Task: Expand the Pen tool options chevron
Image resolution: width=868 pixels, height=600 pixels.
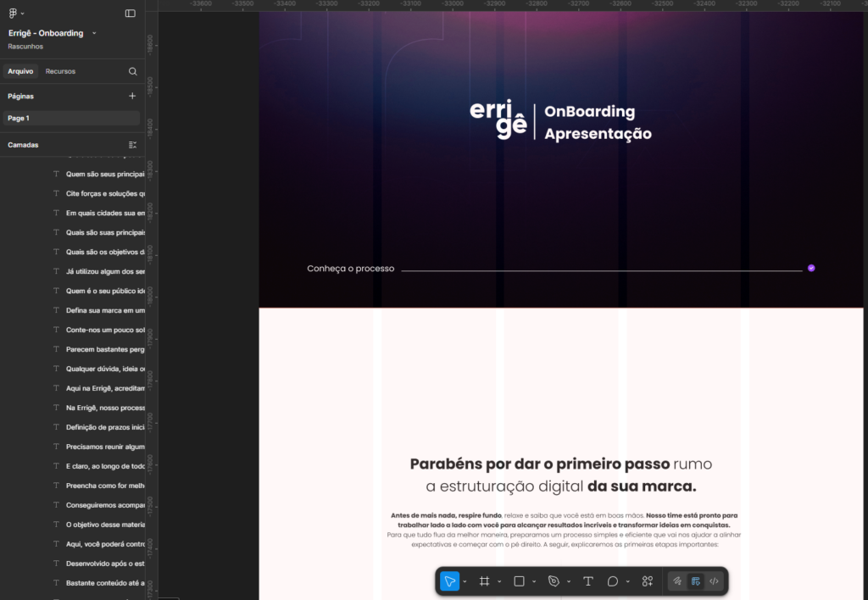Action: pos(569,581)
